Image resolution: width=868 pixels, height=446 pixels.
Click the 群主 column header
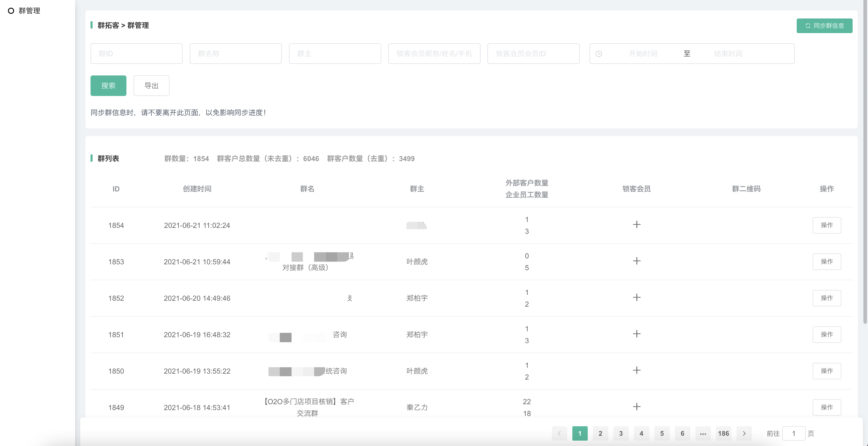coord(417,189)
